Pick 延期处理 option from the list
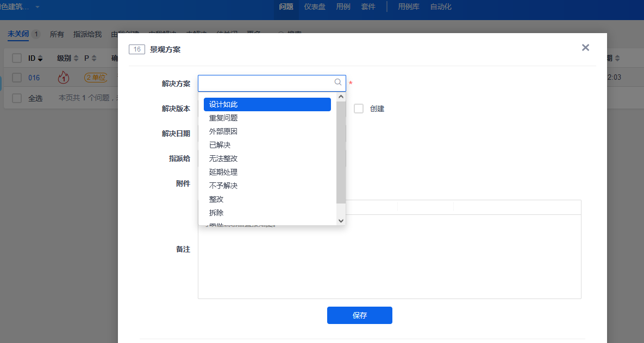Image resolution: width=644 pixels, height=343 pixels. tap(223, 172)
